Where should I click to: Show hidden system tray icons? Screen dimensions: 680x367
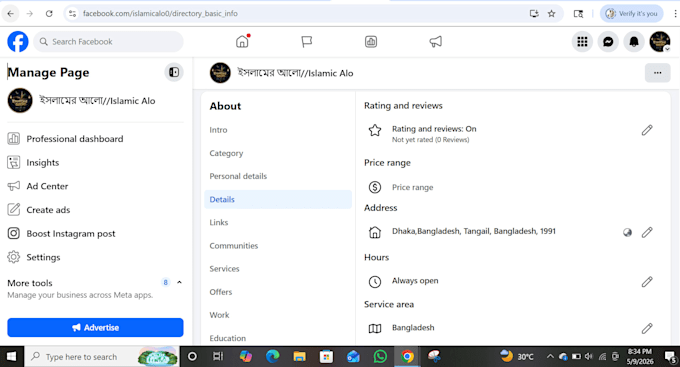pos(550,357)
